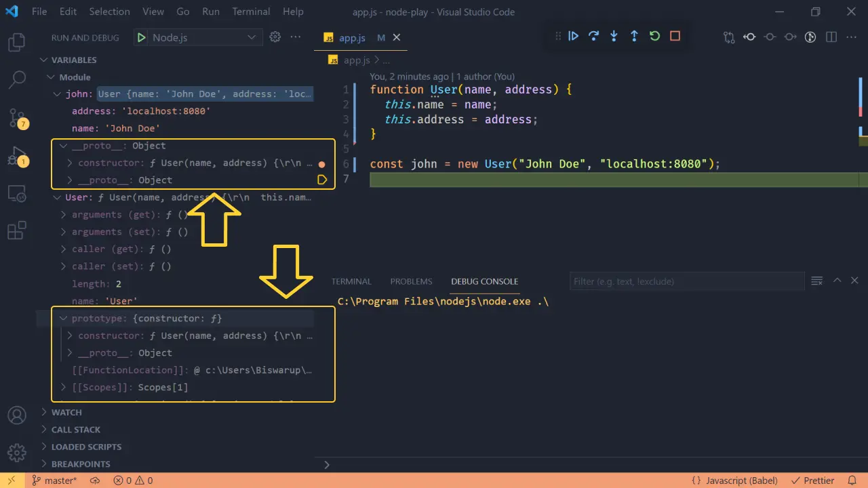Click the master* git branch in status bar

[x=54, y=481]
